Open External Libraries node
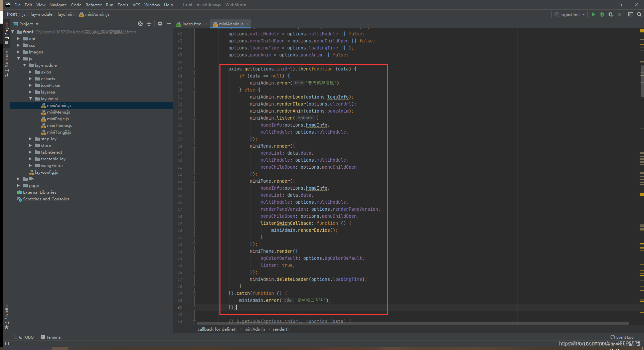 pyautogui.click(x=39, y=192)
